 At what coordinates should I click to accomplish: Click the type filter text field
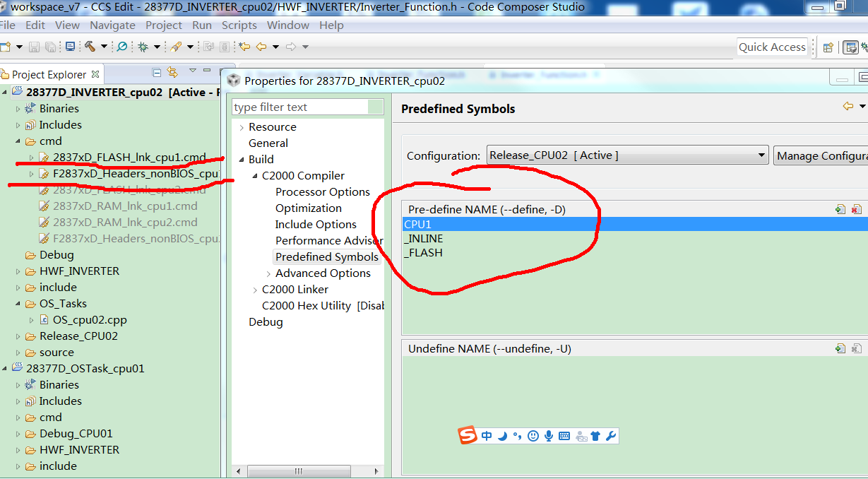coord(308,107)
